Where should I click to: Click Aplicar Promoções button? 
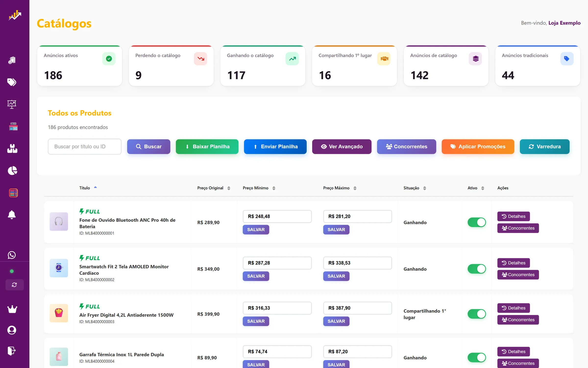478,146
